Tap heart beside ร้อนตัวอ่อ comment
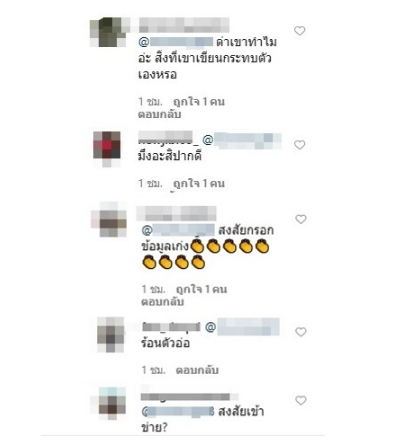The image size is (404, 440). point(301,332)
